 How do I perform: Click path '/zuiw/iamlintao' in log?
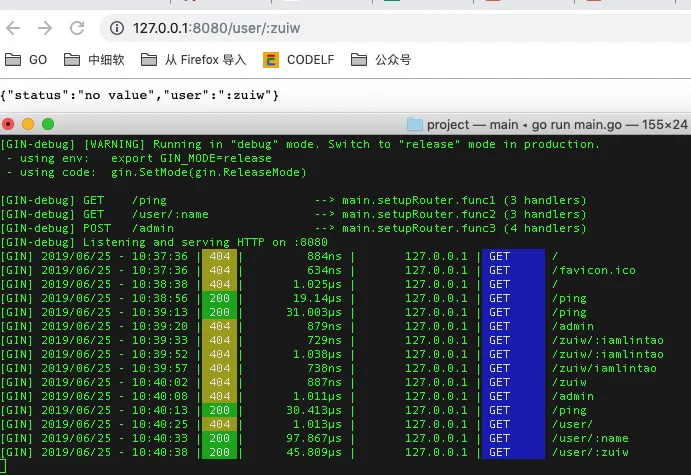click(605, 368)
